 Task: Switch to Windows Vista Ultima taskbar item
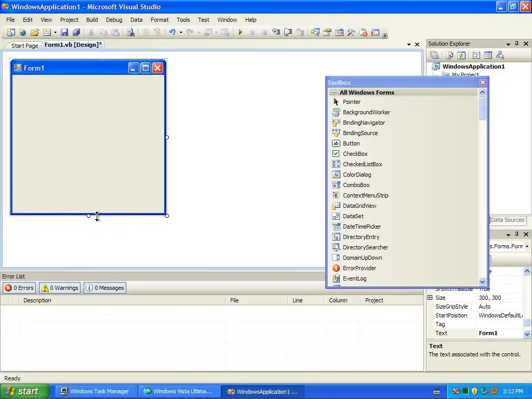179,391
